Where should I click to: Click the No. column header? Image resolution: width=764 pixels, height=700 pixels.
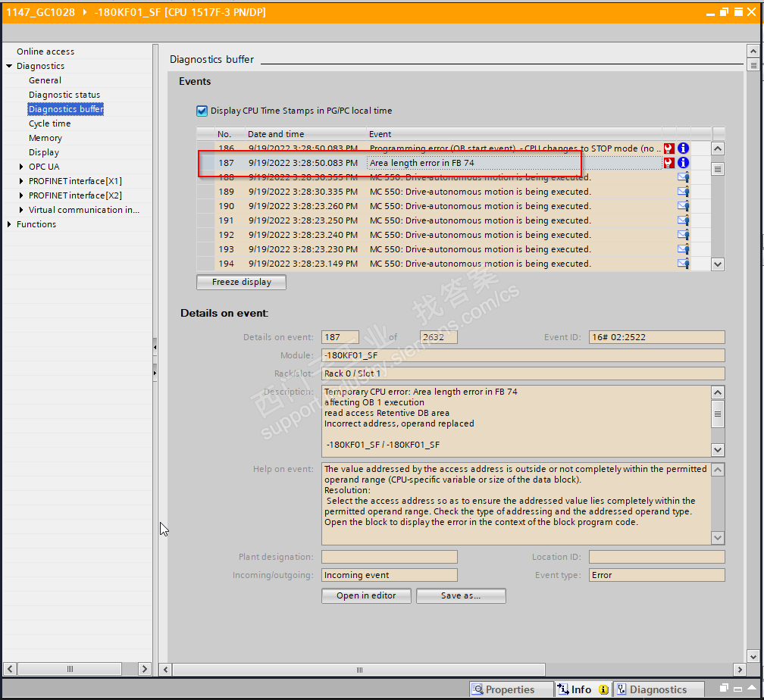(x=230, y=134)
